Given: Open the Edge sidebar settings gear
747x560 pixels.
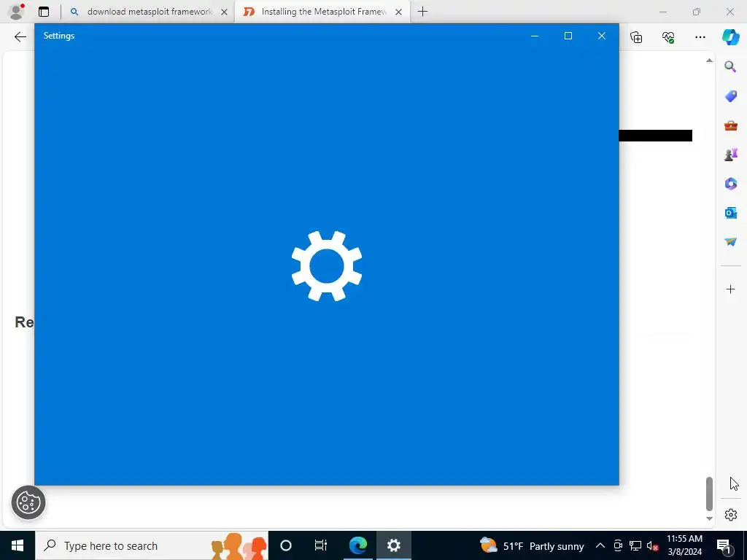Looking at the screenshot, I should tap(730, 515).
